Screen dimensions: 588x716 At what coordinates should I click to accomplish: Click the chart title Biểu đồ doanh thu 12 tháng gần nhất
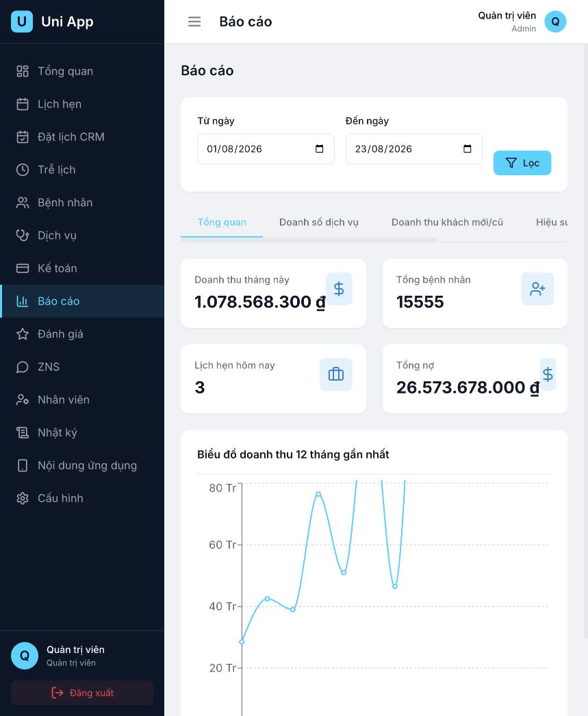293,455
